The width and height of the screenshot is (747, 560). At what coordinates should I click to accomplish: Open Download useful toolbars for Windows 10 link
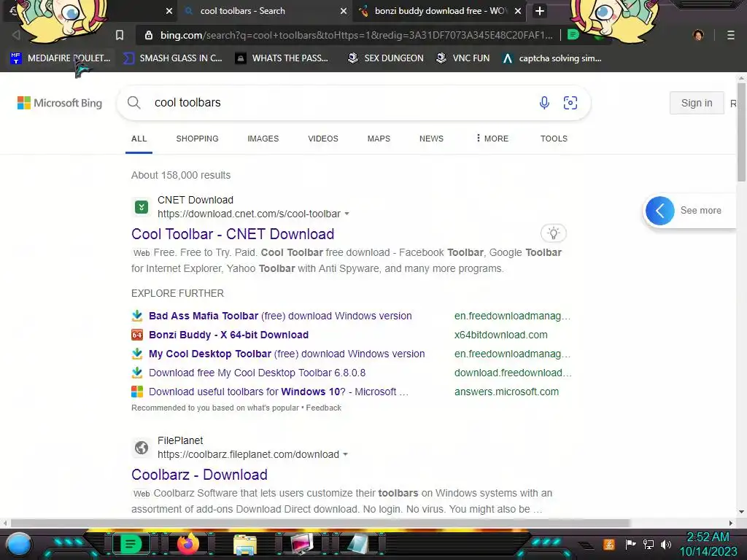[279, 392]
